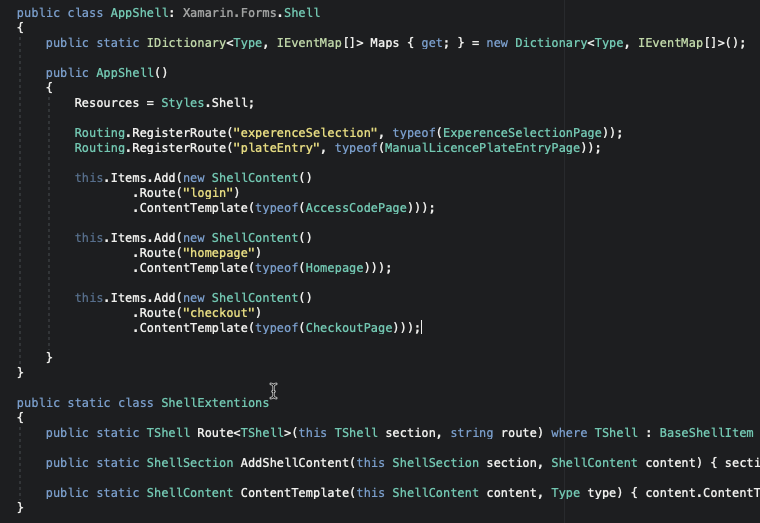The height and width of the screenshot is (523, 760).
Task: Click the 'AccessCodePage' type name
Action: coord(356,208)
